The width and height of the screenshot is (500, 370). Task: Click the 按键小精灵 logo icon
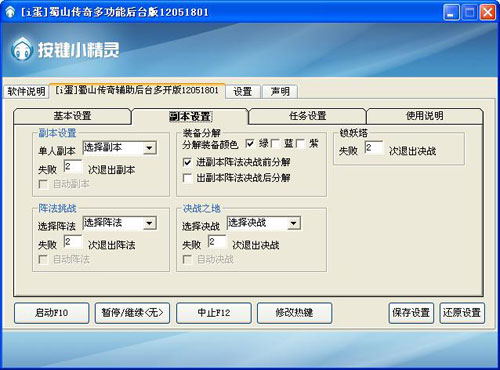point(22,49)
